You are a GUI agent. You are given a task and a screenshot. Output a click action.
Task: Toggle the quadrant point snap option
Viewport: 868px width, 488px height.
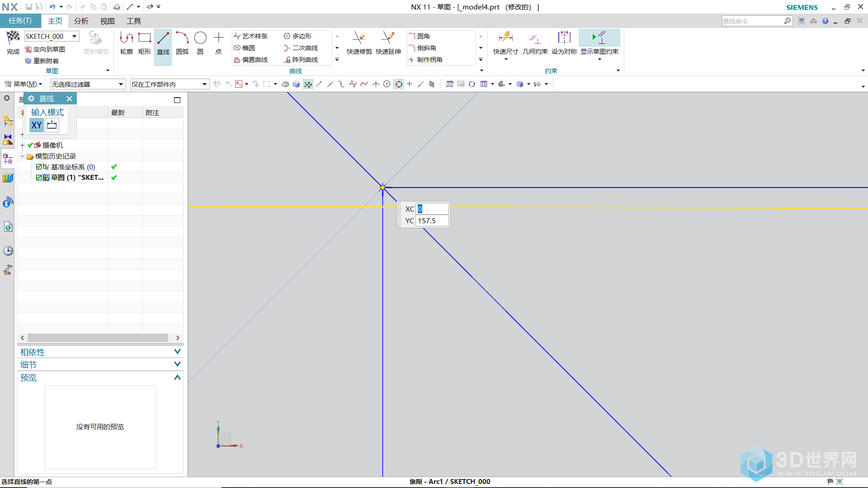(399, 84)
